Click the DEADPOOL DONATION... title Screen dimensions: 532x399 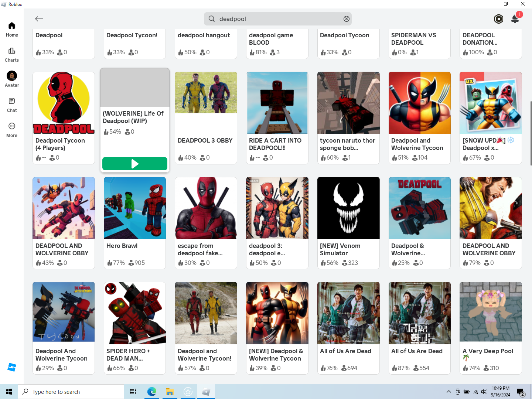pos(480,39)
